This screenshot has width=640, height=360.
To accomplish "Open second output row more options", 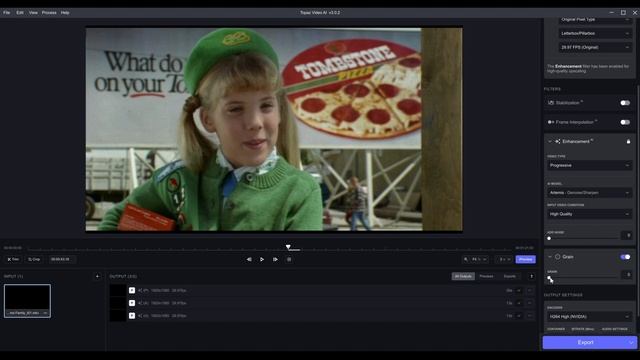I will 530,303.
